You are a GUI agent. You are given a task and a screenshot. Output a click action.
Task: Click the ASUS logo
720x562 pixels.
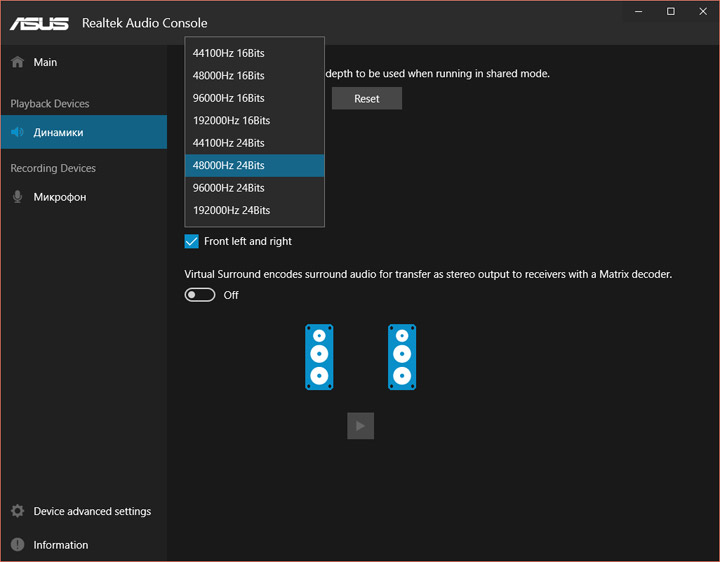coord(39,23)
